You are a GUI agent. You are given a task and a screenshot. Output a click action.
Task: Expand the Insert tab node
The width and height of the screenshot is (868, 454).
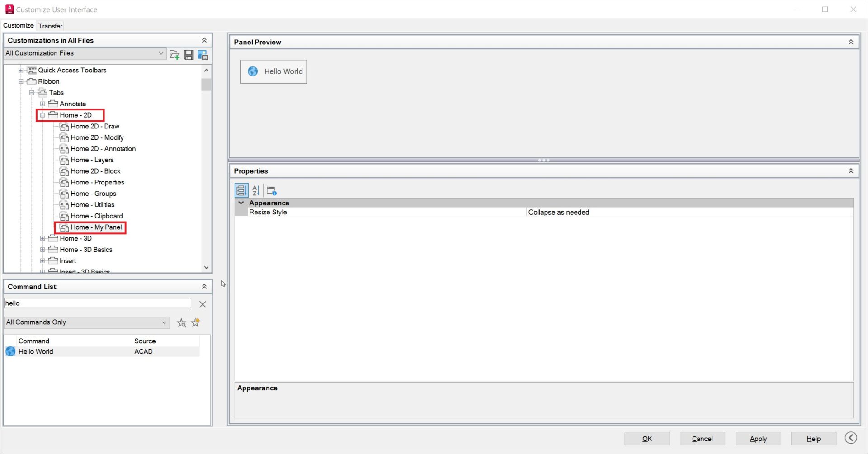coord(42,261)
